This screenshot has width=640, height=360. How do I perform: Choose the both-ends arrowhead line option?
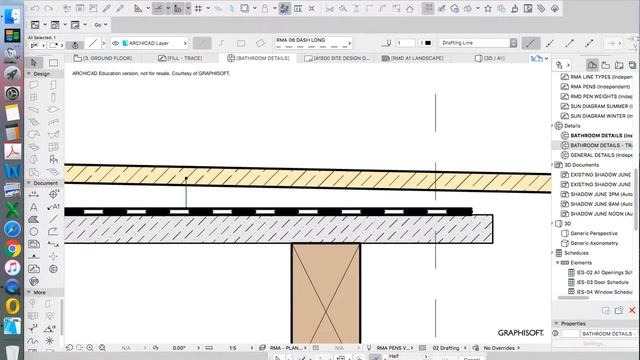point(589,43)
